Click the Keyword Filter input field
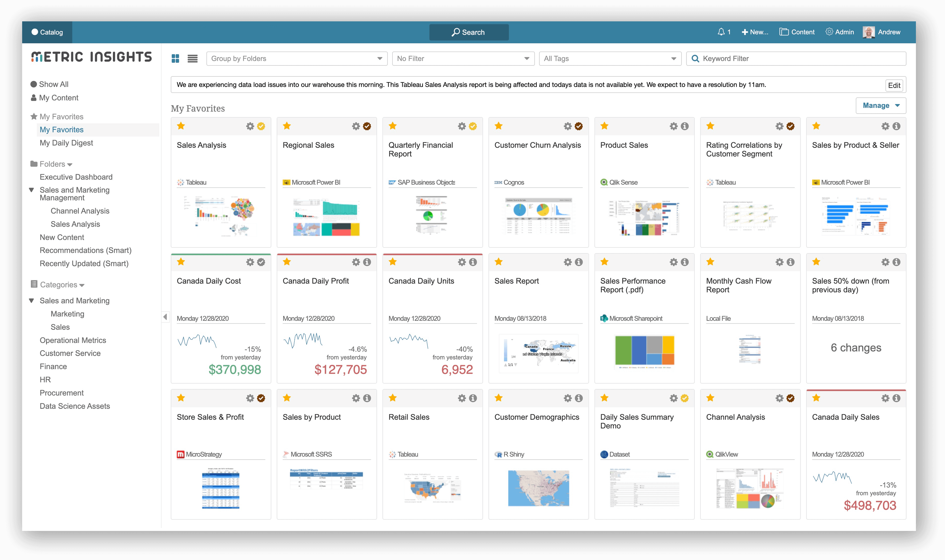 [x=796, y=58]
